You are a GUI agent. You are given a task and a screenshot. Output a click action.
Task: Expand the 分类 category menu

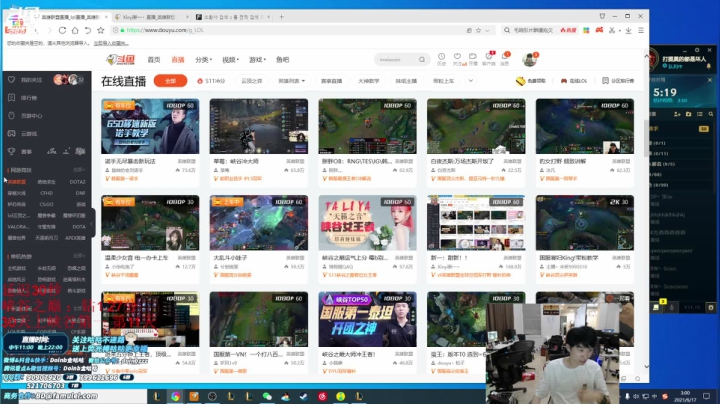tap(203, 60)
